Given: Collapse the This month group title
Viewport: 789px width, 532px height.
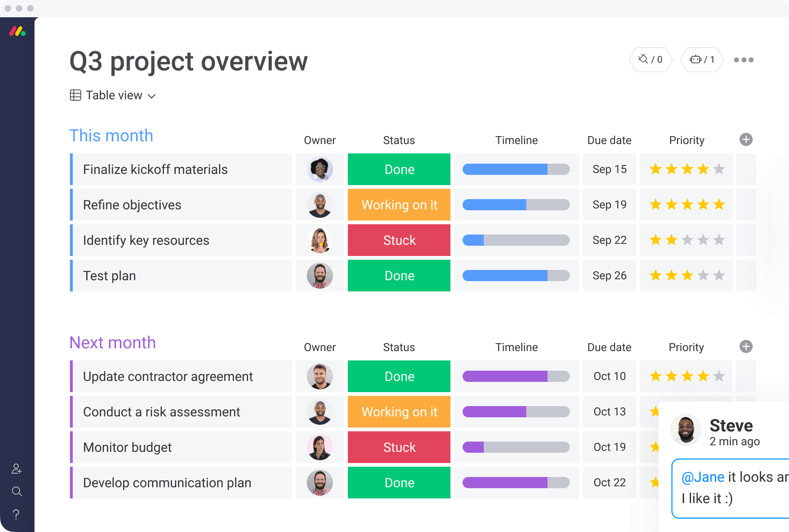Looking at the screenshot, I should [x=111, y=136].
